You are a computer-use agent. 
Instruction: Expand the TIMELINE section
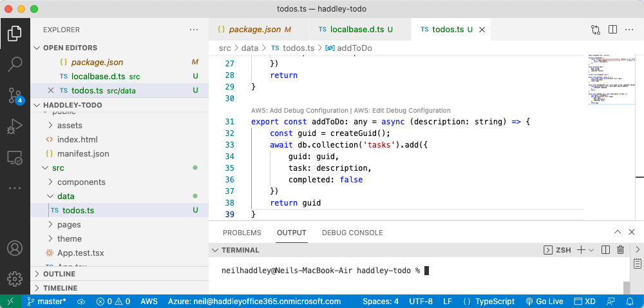[60, 288]
